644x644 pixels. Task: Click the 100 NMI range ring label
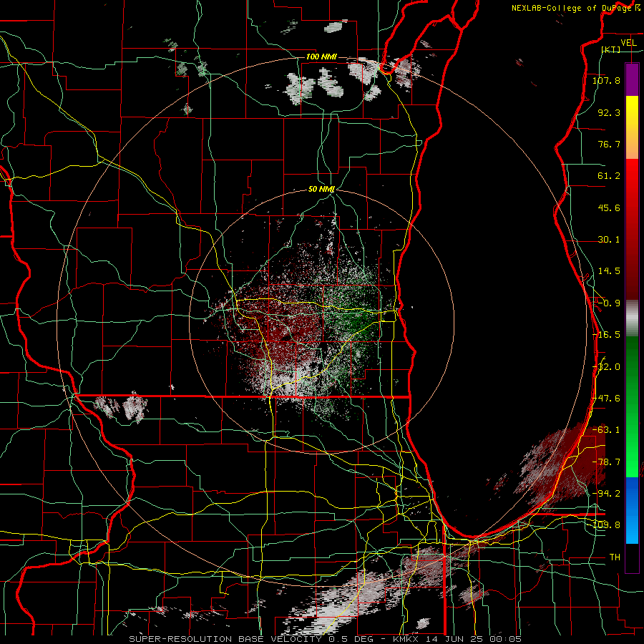[321, 57]
